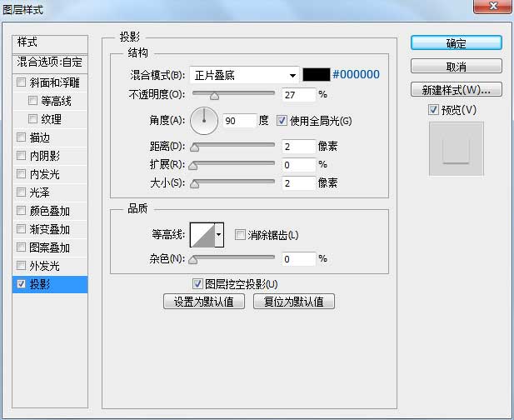Viewport: 514px width, 420px height.
Task: Click the 距离 slider handle
Action: [194, 147]
